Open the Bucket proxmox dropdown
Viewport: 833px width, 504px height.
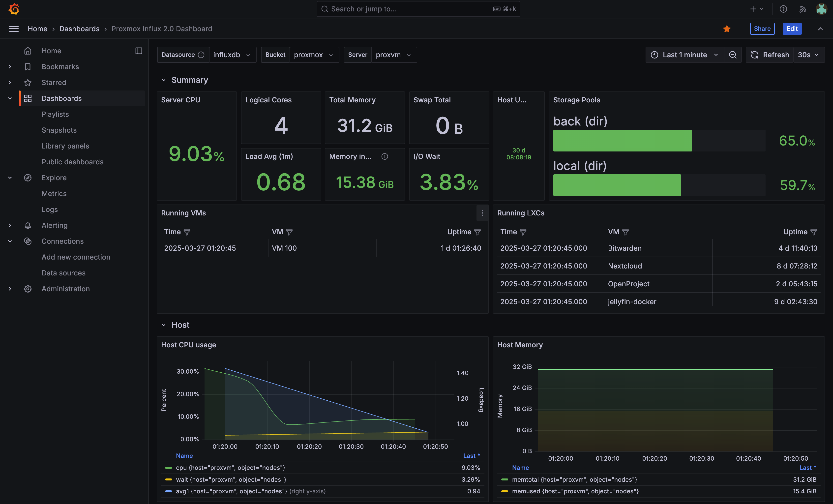[314, 55]
